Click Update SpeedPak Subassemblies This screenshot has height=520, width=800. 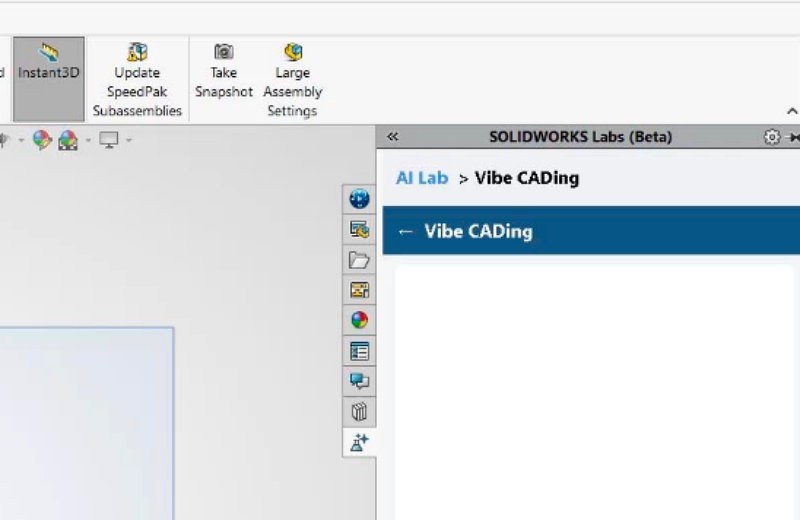point(137,80)
